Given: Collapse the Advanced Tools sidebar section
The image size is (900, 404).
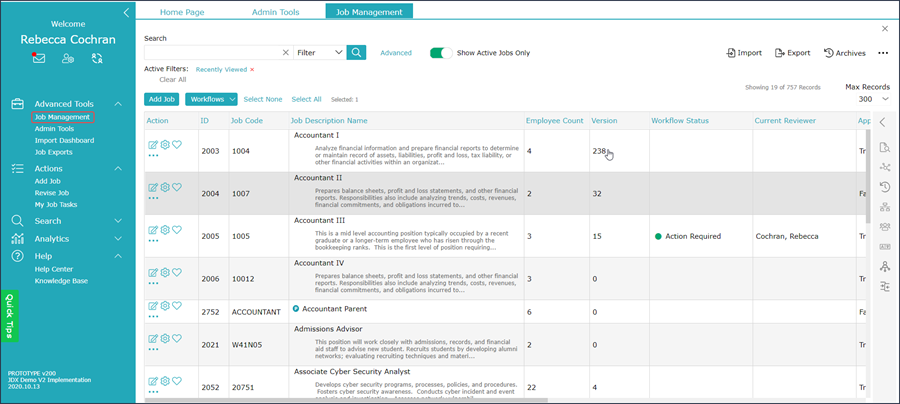Looking at the screenshot, I should coord(118,103).
